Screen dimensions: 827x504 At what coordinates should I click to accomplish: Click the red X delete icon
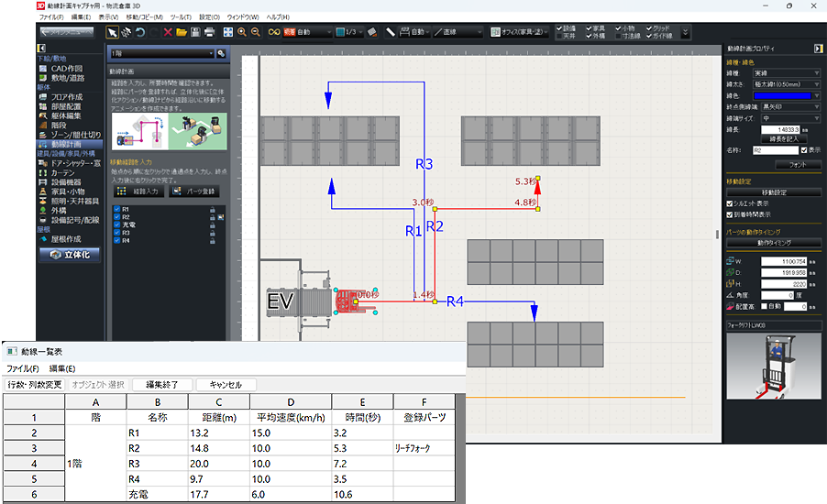168,32
